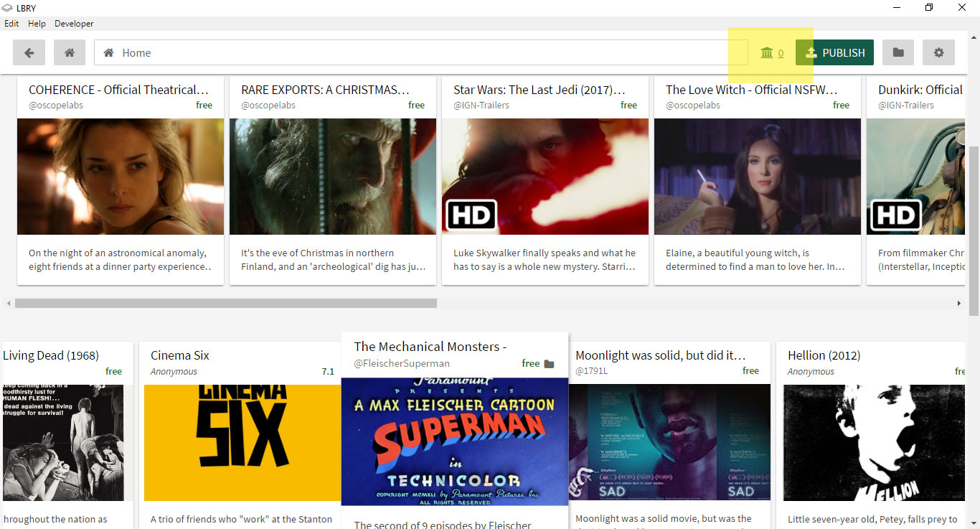Open the Edit menu
Image resolution: width=980 pixels, height=529 pixels.
point(11,24)
